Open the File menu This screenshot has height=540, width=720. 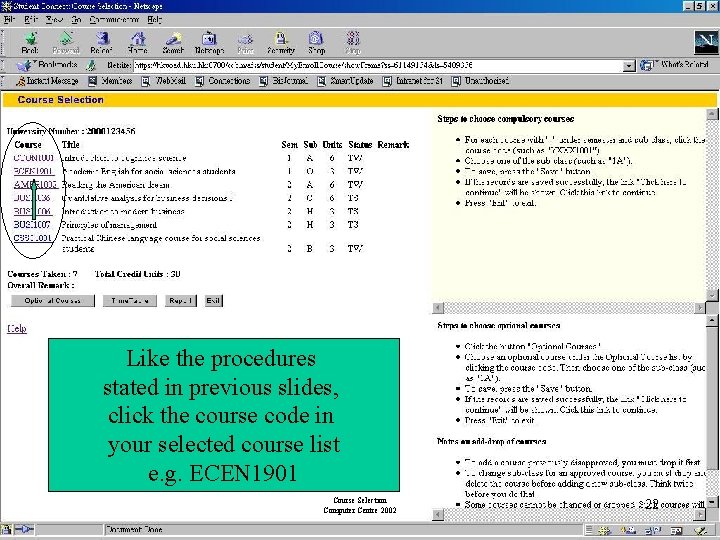(x=9, y=20)
